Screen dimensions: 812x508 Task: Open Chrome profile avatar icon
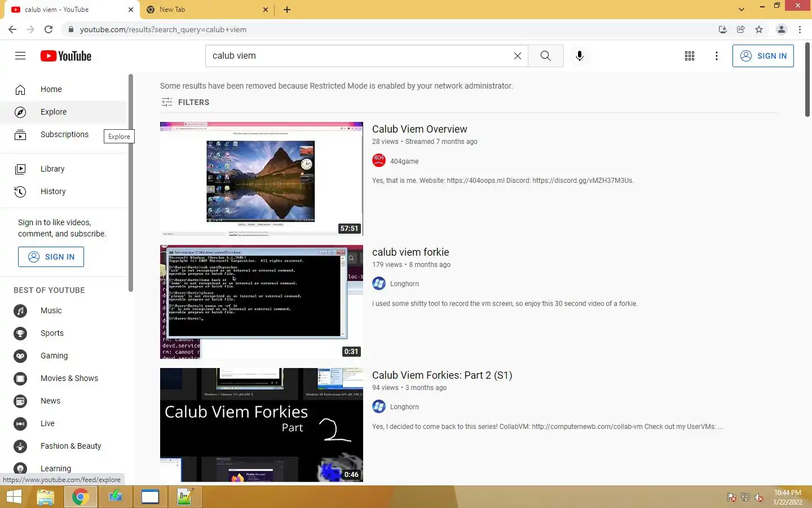[x=781, y=29]
